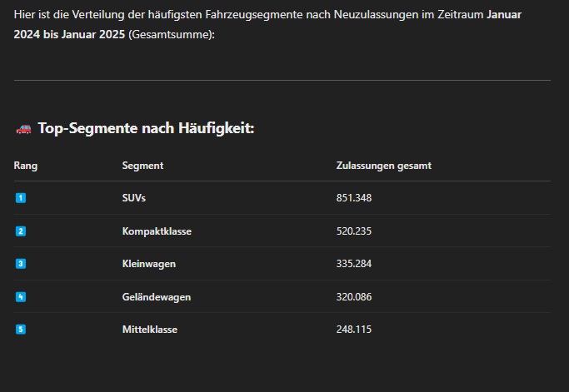This screenshot has width=569, height=392.
Task: Click the "Zulassungen gesamt" column header
Action: (383, 166)
